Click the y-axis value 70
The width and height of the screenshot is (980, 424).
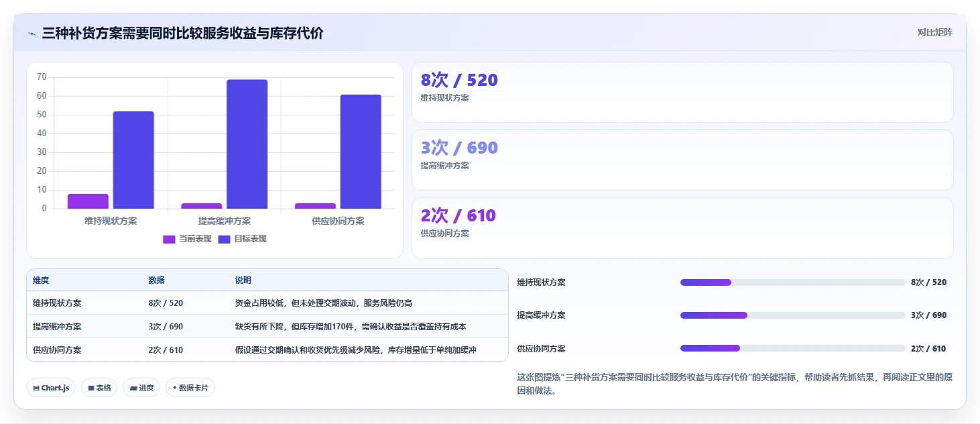42,77
